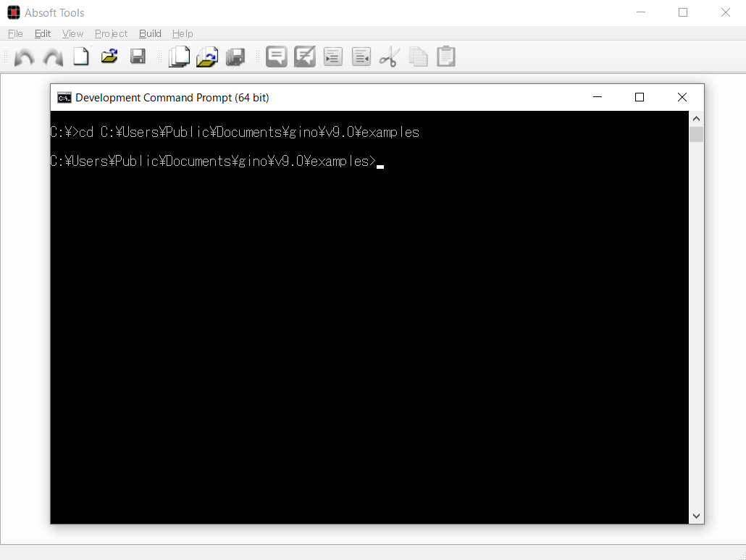Viewport: 746px width, 560px height.
Task: Click the Command Prompt console icon in the title bar
Action: pos(64,98)
